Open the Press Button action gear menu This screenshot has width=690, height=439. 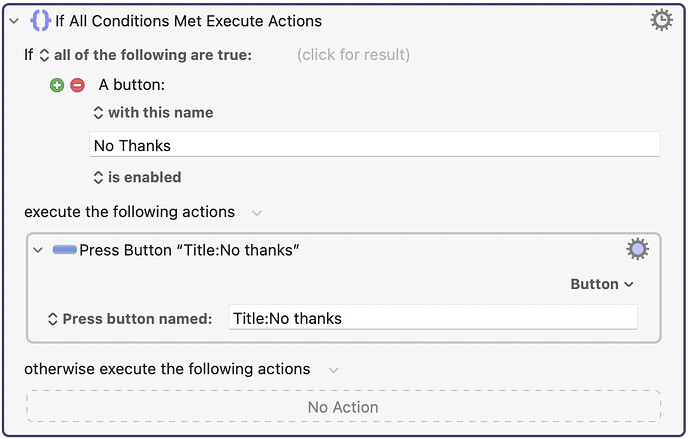point(637,250)
